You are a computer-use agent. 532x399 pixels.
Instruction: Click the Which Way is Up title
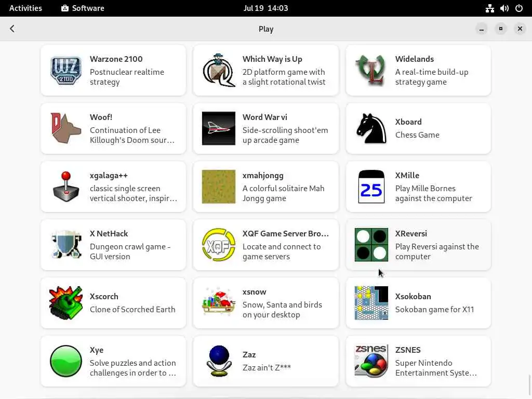click(x=272, y=59)
